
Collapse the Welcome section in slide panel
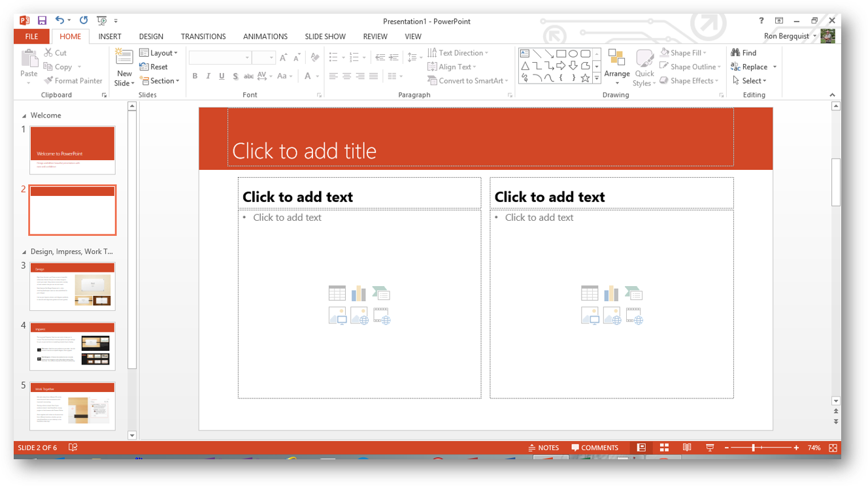(x=25, y=116)
